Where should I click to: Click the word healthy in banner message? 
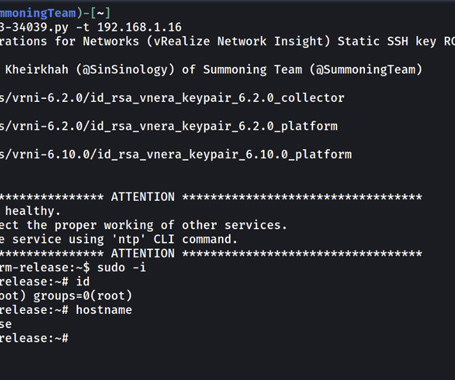click(x=30, y=211)
